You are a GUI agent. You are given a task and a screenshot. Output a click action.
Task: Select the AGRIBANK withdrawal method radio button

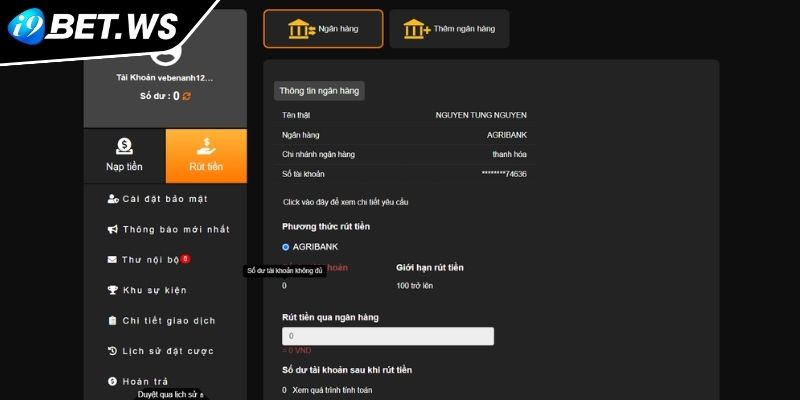[x=286, y=246]
